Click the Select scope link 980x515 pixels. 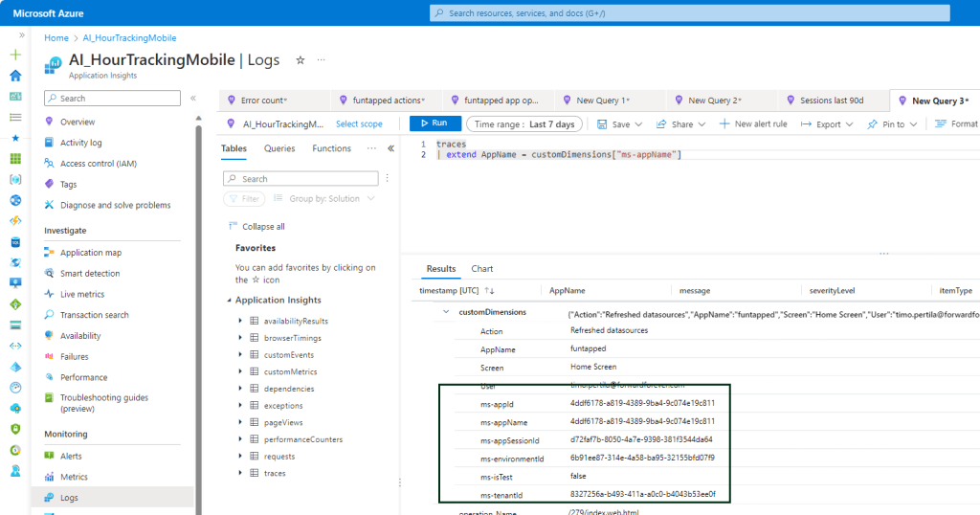(359, 123)
